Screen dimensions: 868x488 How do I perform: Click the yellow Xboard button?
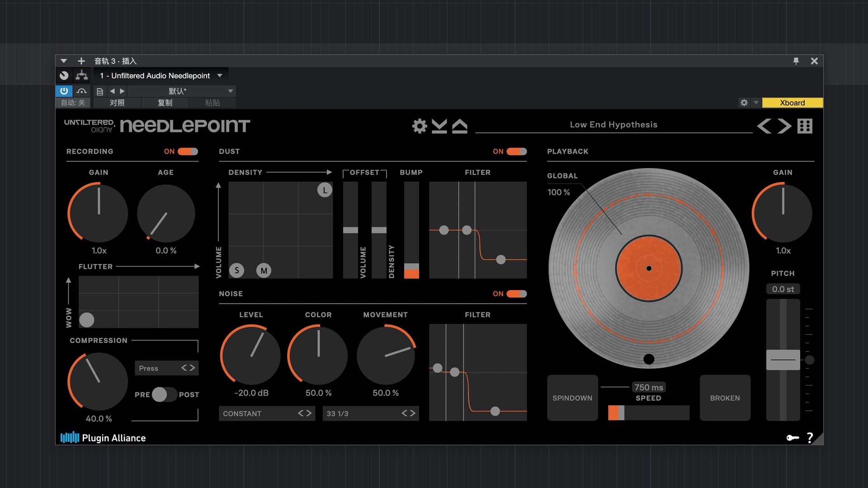pos(792,103)
